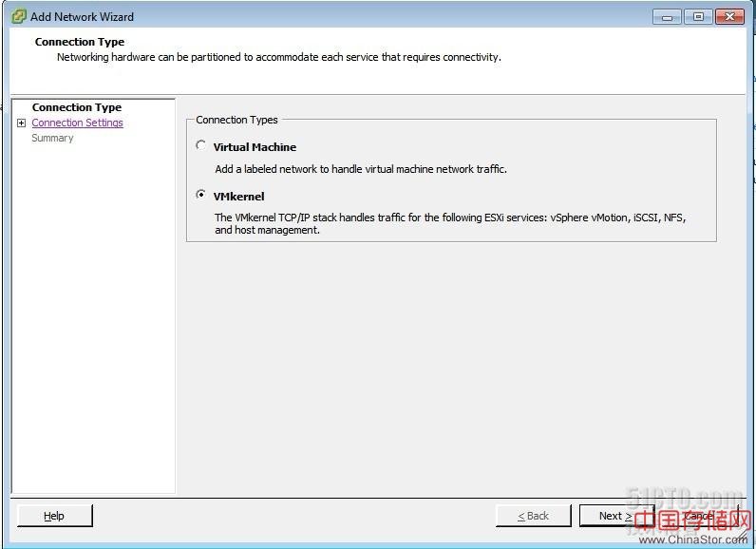Click the Summary step in sidebar
Image resolution: width=756 pixels, height=549 pixels.
[x=52, y=138]
